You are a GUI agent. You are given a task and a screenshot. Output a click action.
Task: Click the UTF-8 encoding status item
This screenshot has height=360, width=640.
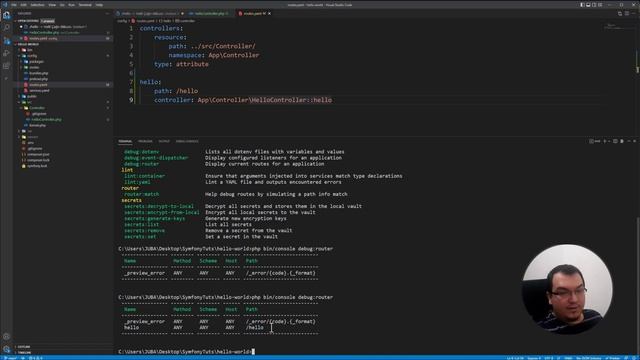coord(549,358)
